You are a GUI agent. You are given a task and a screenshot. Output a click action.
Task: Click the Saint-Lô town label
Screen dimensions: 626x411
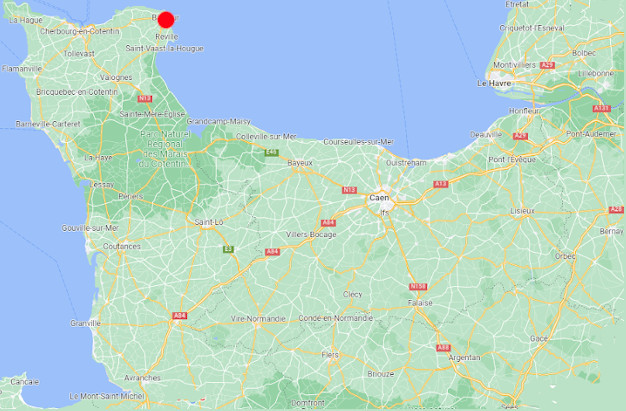(209, 222)
